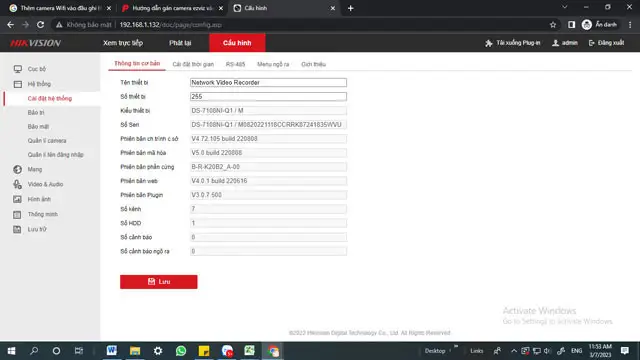Screen dimensions: 640x360
Task: Select the Hình ảnh icon
Action: point(18,199)
